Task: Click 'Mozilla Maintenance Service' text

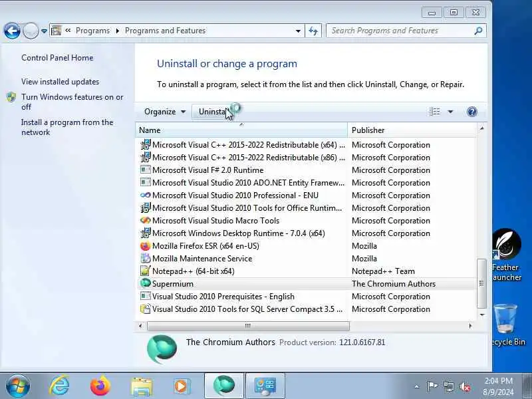Action: point(202,259)
